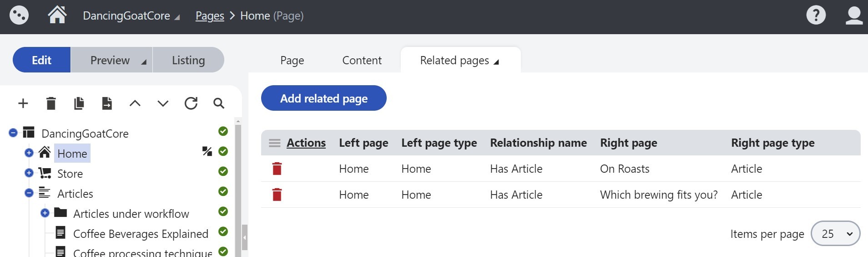Click the Which brewing fits you? cell
This screenshot has width=868, height=257.
pos(659,195)
